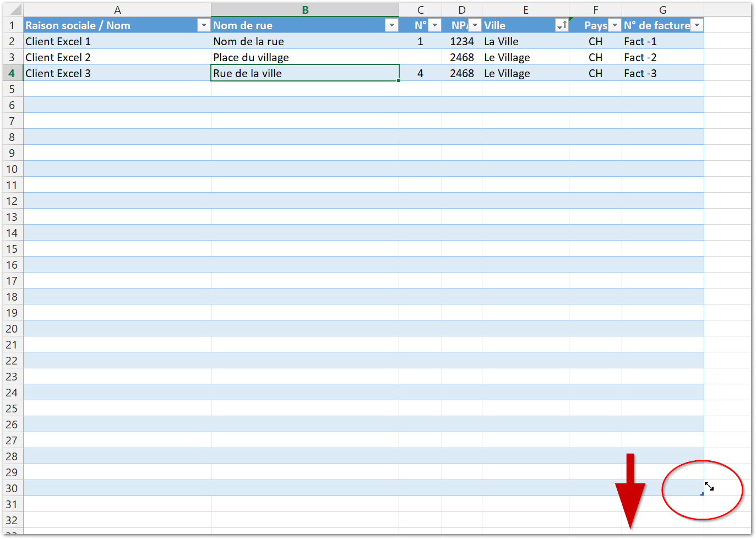756x539 pixels.
Task: Select row 1 header
Action: click(12, 25)
